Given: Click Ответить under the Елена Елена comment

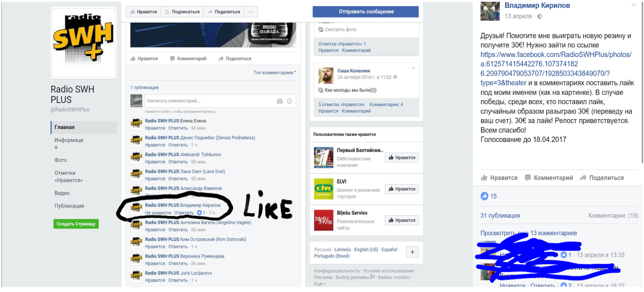Looking at the screenshot, I should [178, 128].
